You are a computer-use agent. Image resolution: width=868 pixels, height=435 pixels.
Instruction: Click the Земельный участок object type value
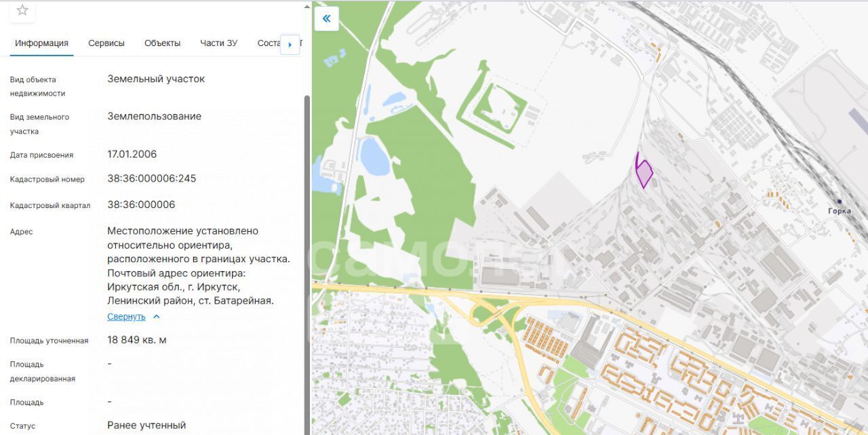coord(156,79)
